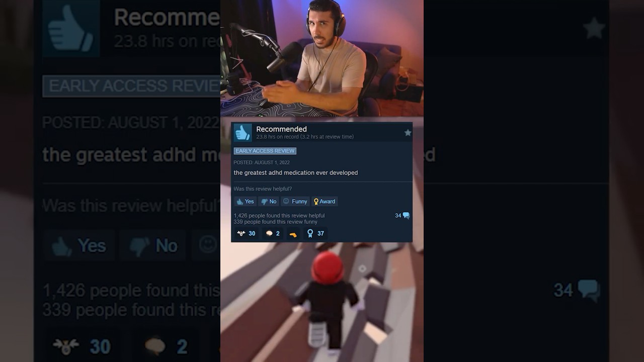Click the brain award icon with 2
Viewport: 644px width, 362px height.
pos(272,233)
